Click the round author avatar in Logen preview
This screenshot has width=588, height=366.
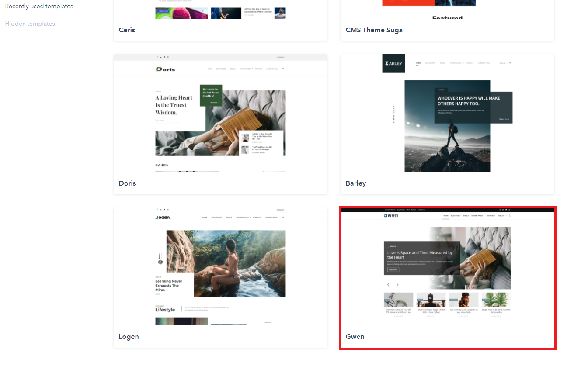pos(160,262)
